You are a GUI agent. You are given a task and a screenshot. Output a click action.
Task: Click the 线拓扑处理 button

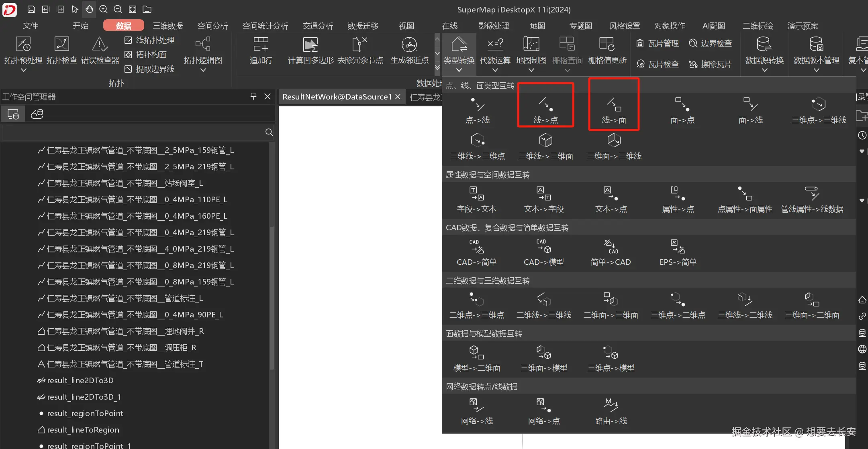point(149,40)
